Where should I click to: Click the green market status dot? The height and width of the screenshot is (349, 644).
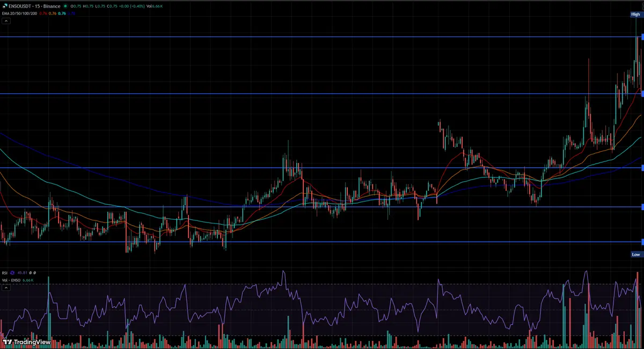tap(65, 6)
